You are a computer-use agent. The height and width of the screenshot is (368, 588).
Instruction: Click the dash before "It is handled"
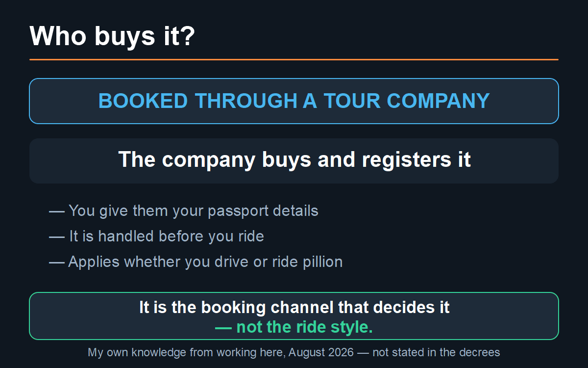[x=57, y=237]
